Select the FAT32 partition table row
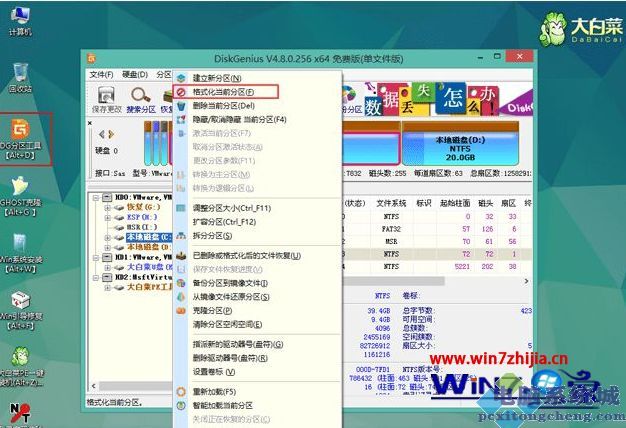Viewport: 626px width, 428px height. click(437, 229)
